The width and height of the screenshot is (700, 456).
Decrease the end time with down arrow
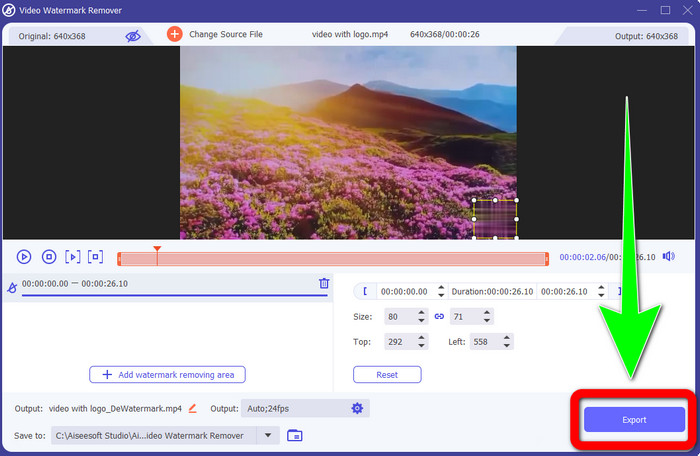[601, 295]
